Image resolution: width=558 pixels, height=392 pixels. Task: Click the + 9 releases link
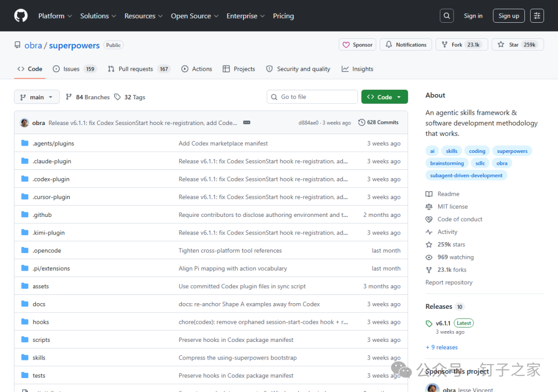coord(442,347)
